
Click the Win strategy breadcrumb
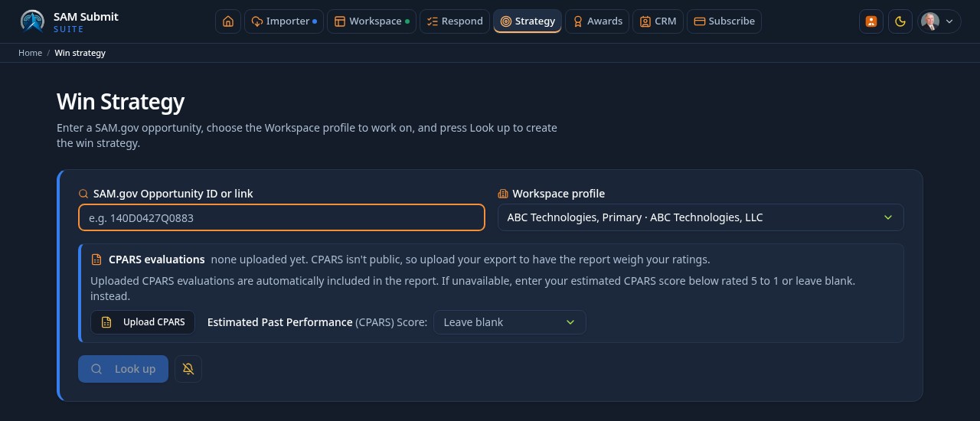80,53
